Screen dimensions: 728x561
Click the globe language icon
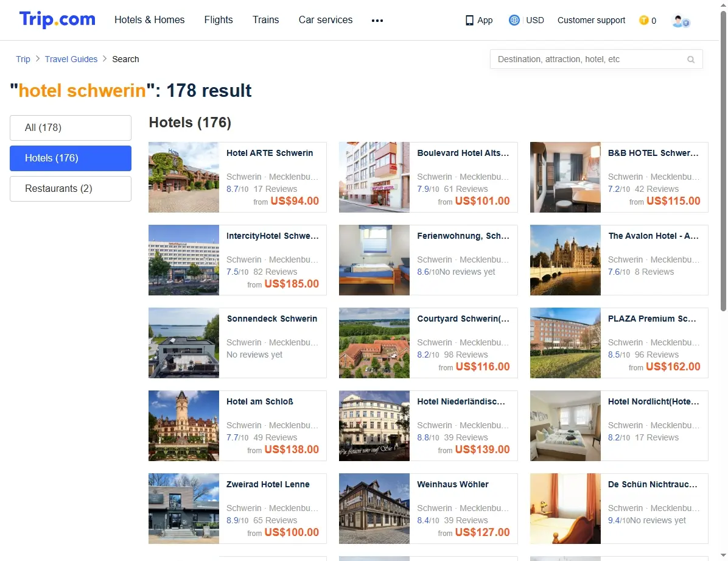point(514,20)
